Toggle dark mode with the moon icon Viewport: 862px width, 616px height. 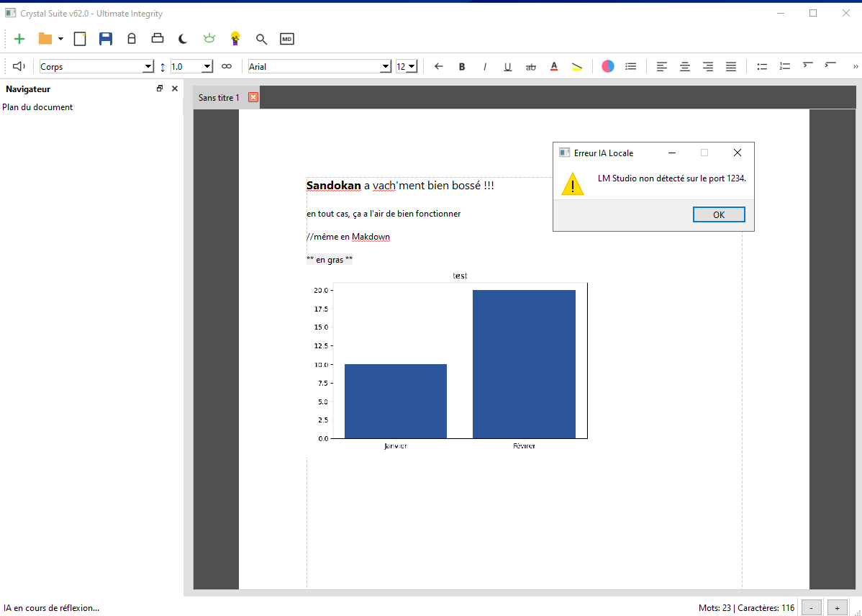tap(183, 39)
